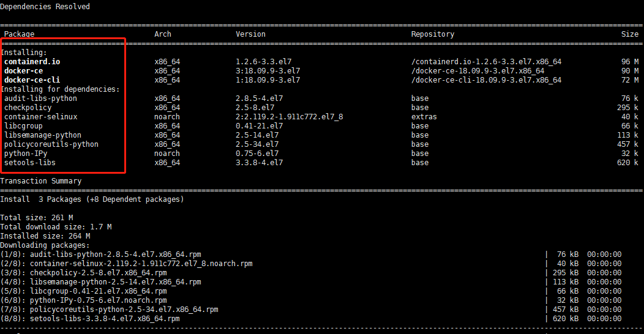Click download line 'libsemanage-python-2.5-14.el7.x86_64.rpm'

pos(116,282)
